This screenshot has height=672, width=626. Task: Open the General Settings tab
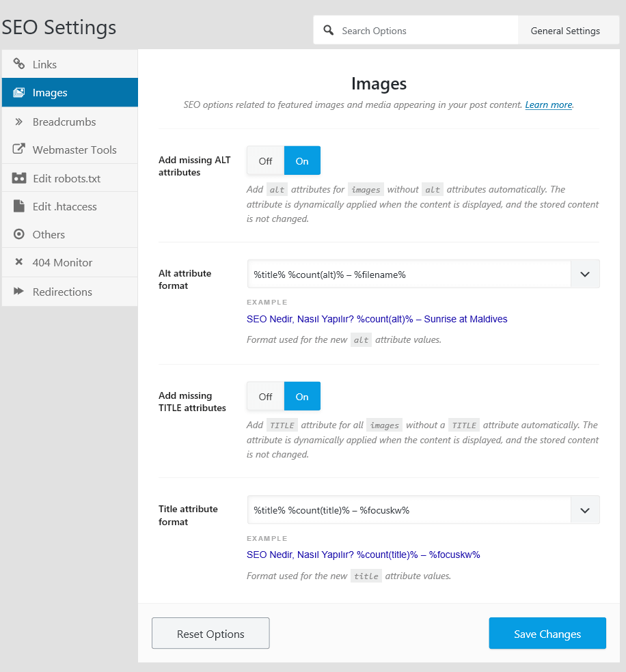(x=565, y=31)
